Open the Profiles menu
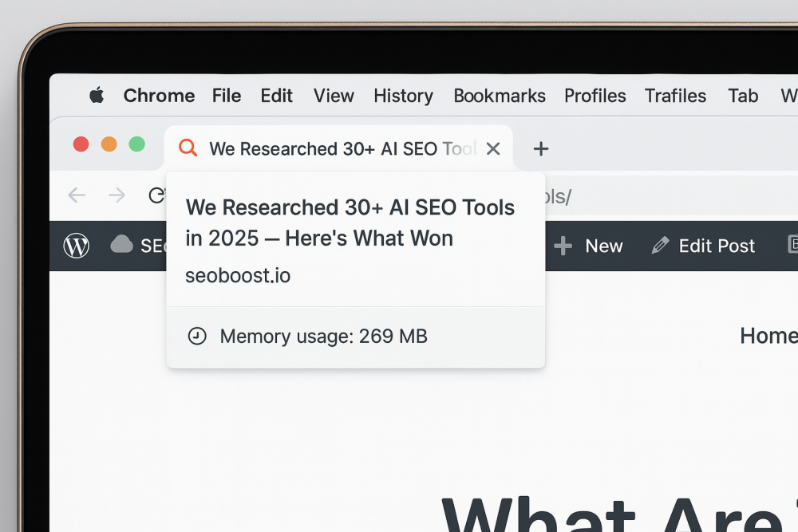This screenshot has height=532, width=798. pyautogui.click(x=595, y=96)
